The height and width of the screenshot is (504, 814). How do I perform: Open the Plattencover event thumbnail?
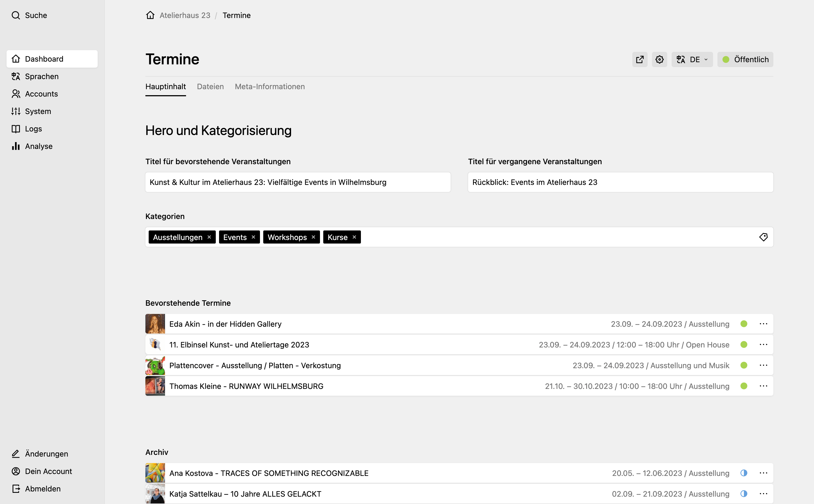[155, 365]
